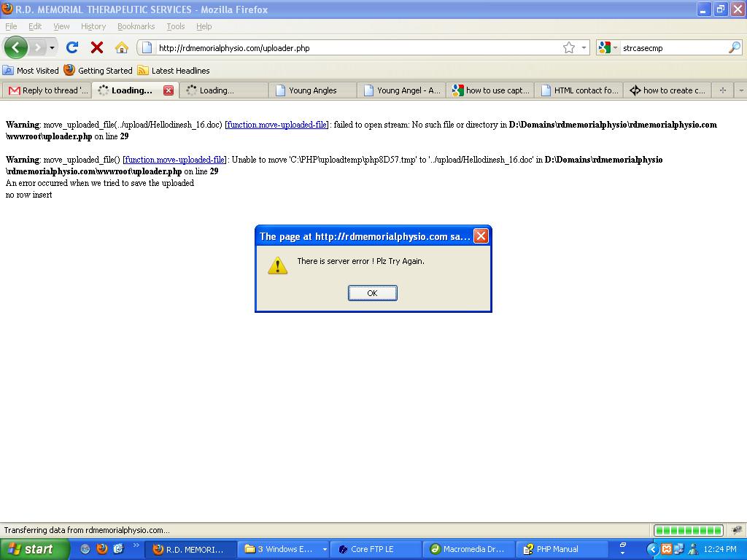Reload the page with the blue Reload icon

coord(72,47)
